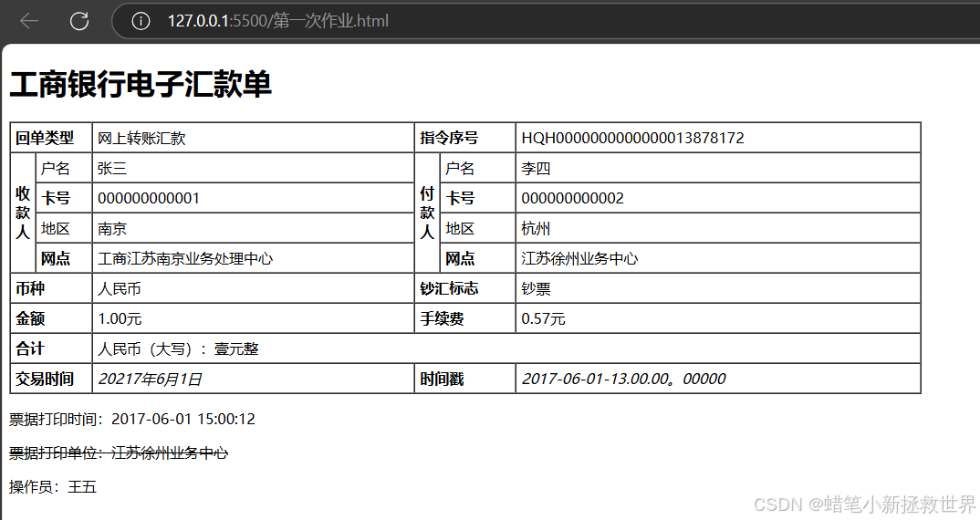Select the 钞票 cell
The height and width of the screenshot is (520, 980).
(x=718, y=288)
